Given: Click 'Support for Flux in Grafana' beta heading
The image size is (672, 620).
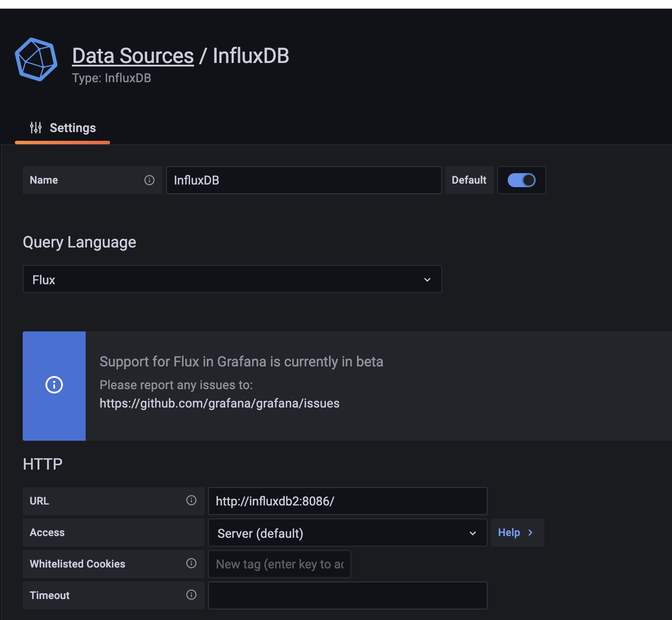Looking at the screenshot, I should 241,362.
